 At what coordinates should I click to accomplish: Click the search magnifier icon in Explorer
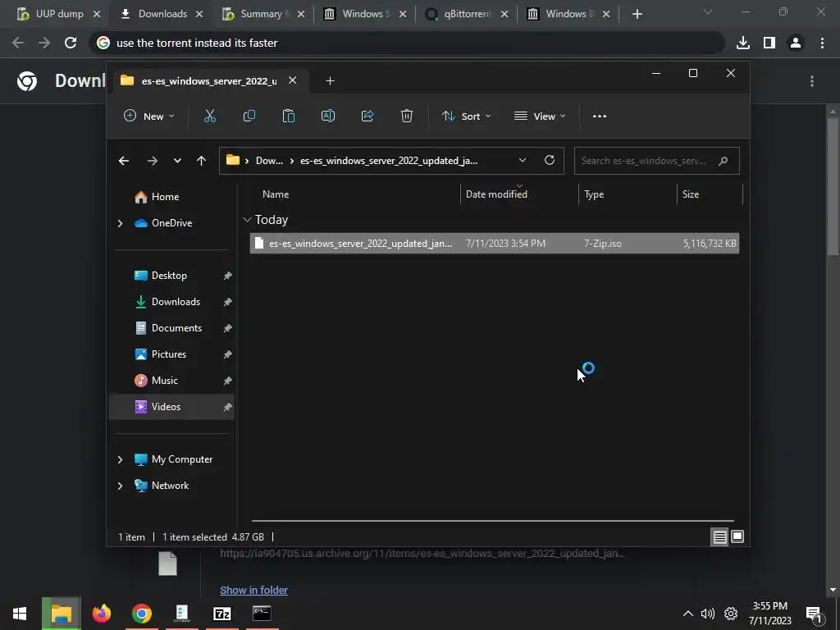coord(724,161)
